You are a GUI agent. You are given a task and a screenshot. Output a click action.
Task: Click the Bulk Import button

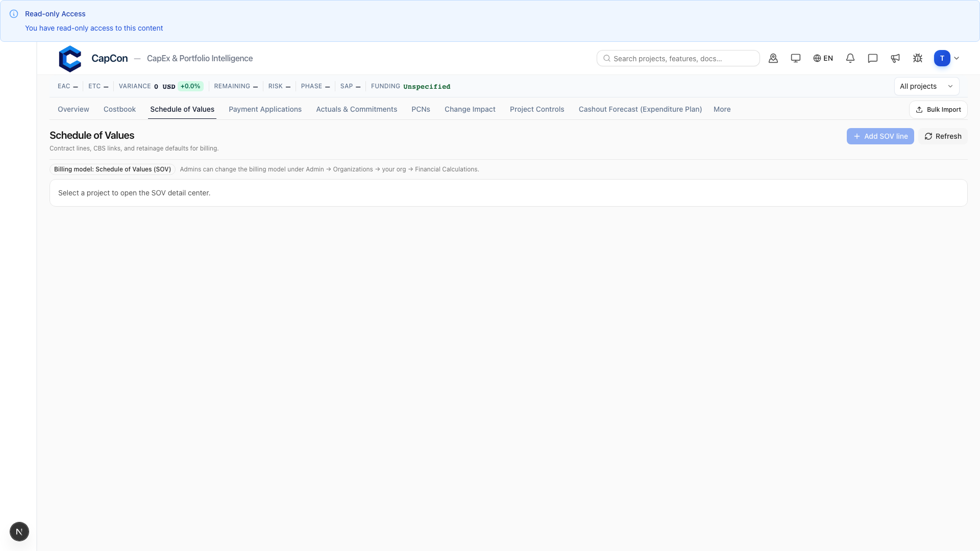click(x=938, y=110)
